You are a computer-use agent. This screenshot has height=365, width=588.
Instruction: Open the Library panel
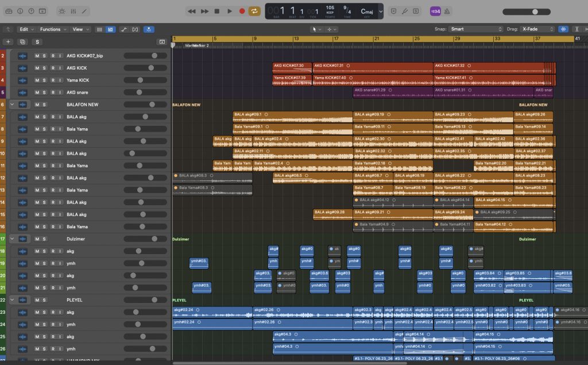[x=8, y=11]
